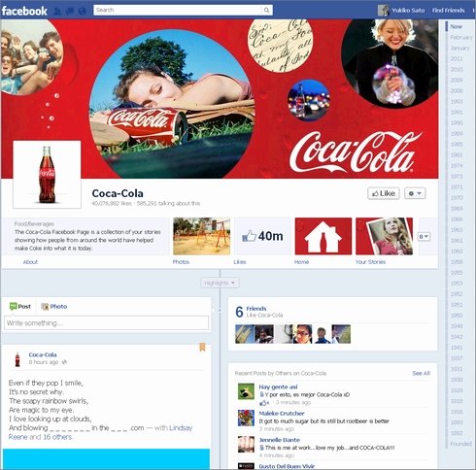The width and height of the screenshot is (476, 470).
Task: Open Hay gente asi profile link
Action: [x=278, y=386]
